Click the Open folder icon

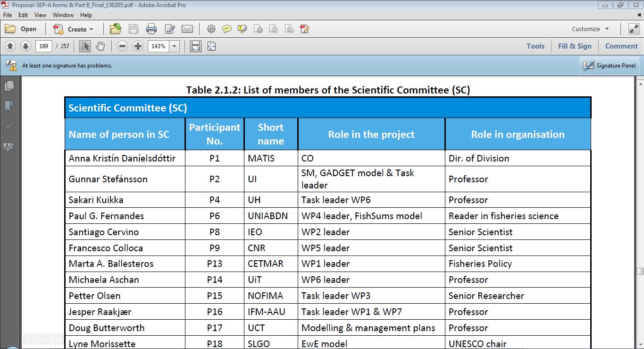coord(10,29)
